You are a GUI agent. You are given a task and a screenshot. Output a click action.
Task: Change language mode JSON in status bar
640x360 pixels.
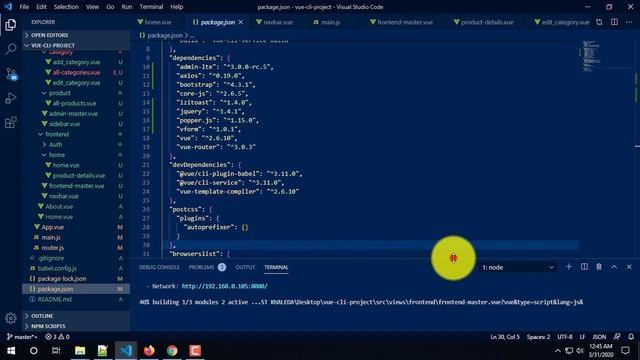599,337
